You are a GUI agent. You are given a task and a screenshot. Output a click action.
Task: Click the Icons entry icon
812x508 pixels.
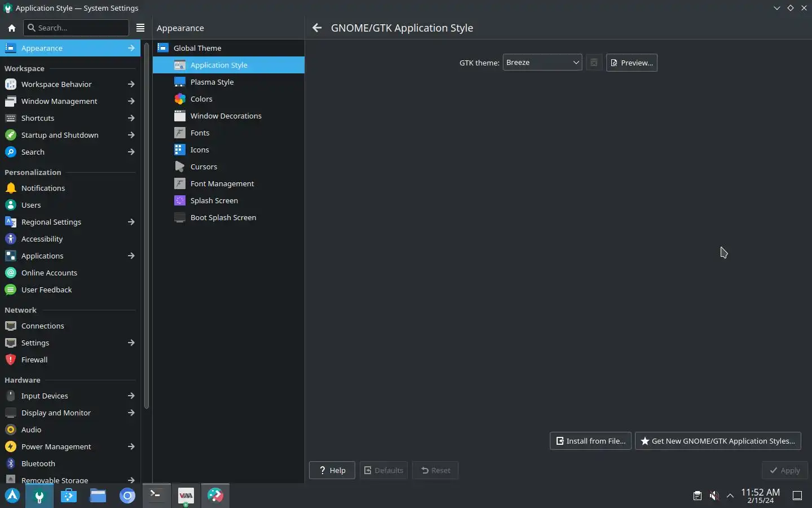click(180, 150)
